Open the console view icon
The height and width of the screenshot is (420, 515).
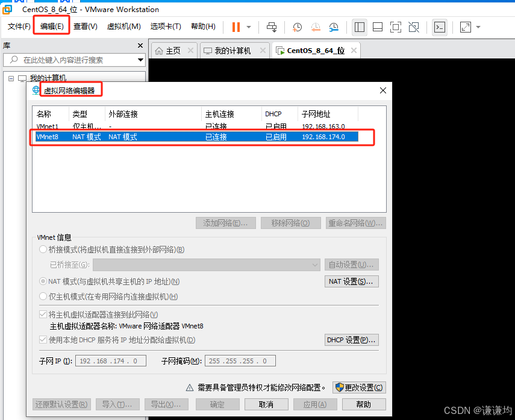pyautogui.click(x=440, y=27)
